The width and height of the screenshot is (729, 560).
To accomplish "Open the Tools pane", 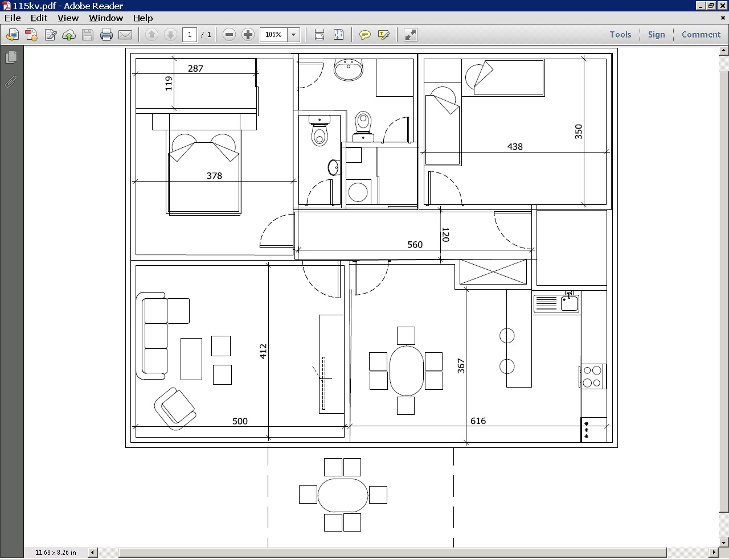I will 620,35.
